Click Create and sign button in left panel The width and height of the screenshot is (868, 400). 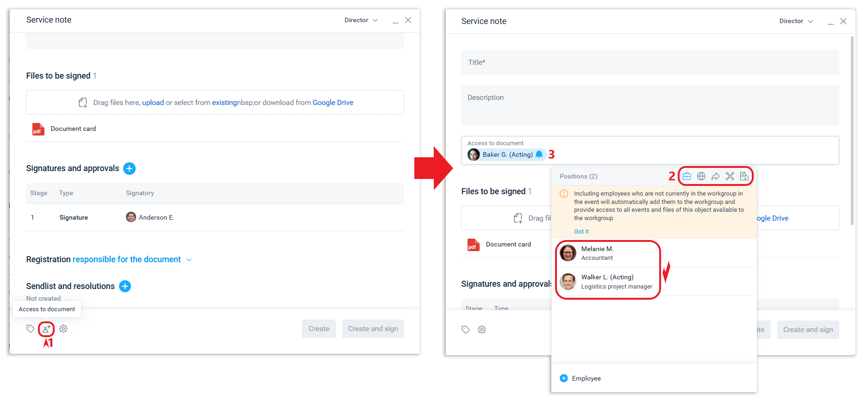(x=373, y=329)
